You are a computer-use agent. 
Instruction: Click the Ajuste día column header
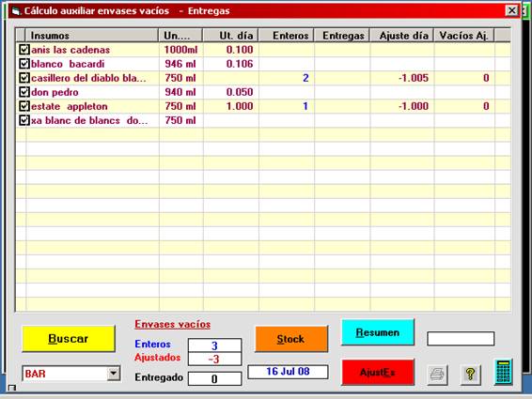point(401,36)
